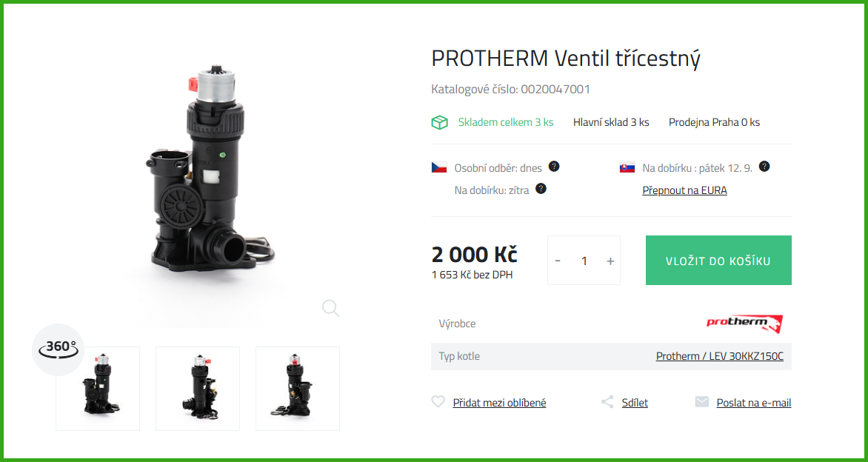Select the third product thumbnail

click(x=298, y=389)
